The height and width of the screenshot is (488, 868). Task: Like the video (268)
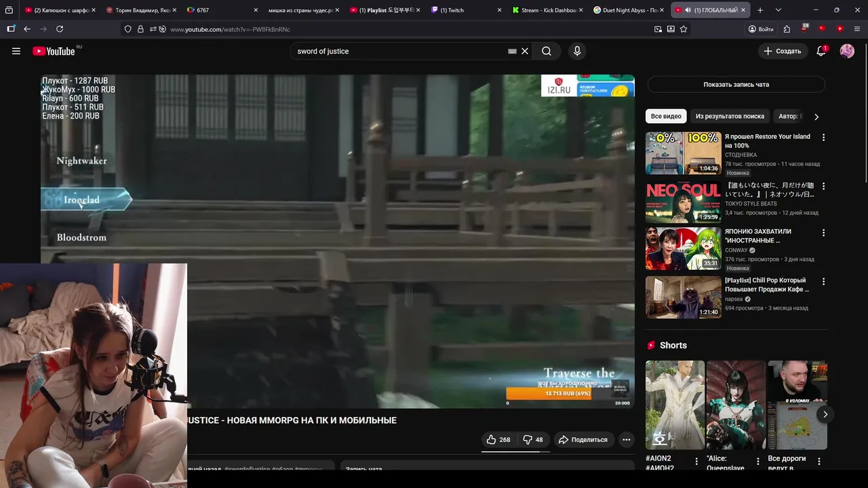[x=498, y=440]
